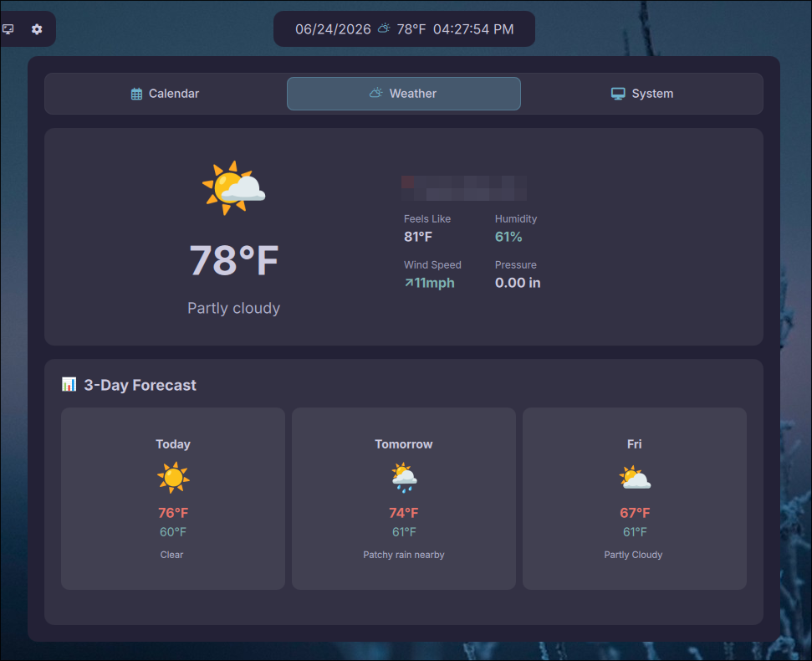Click the Pressure 0.00 in value
812x661 pixels.
pyautogui.click(x=518, y=283)
